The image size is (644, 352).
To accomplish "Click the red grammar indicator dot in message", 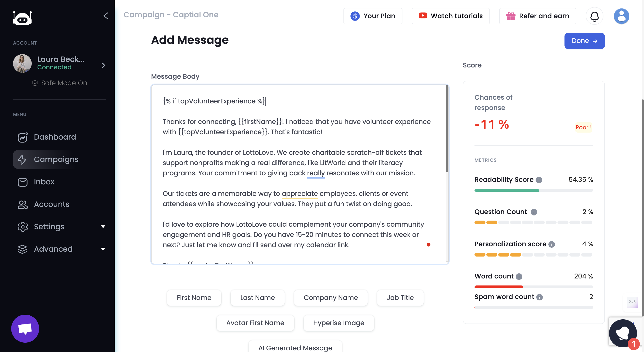I will pos(428,245).
